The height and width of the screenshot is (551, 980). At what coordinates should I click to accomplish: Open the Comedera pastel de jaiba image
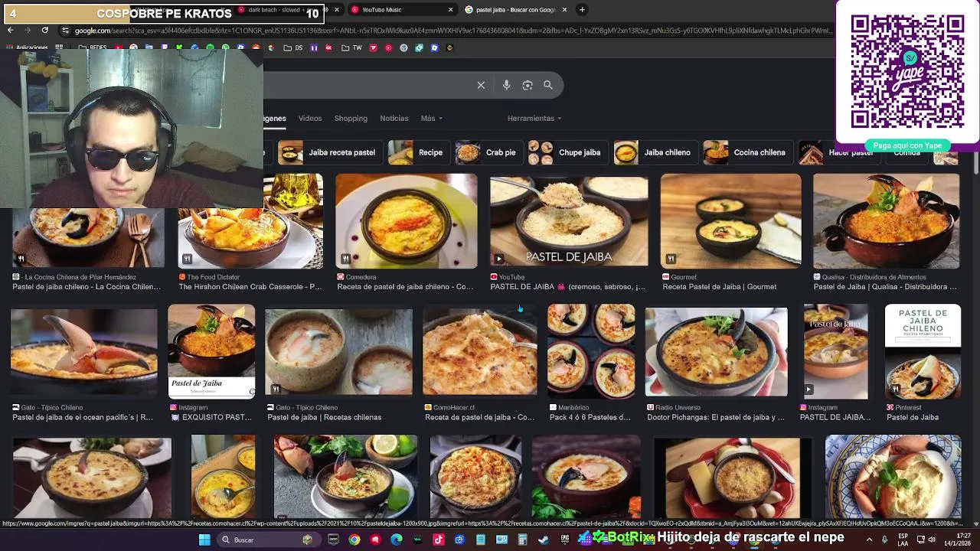pyautogui.click(x=407, y=221)
